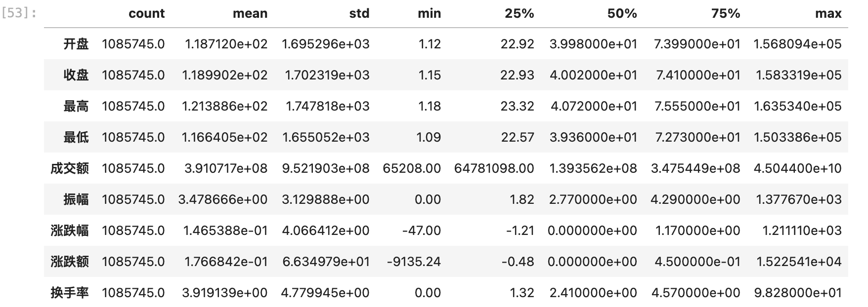
Task: Click the [53] output prompt
Action: click(x=19, y=13)
